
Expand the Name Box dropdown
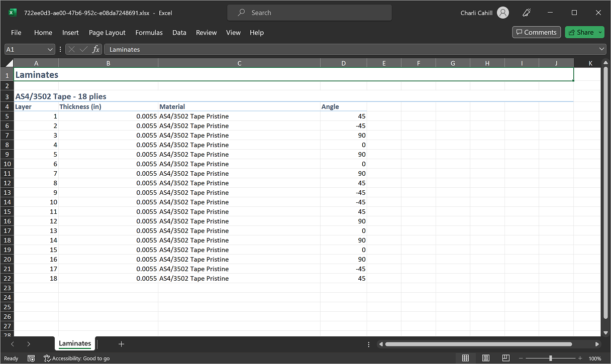[50, 49]
